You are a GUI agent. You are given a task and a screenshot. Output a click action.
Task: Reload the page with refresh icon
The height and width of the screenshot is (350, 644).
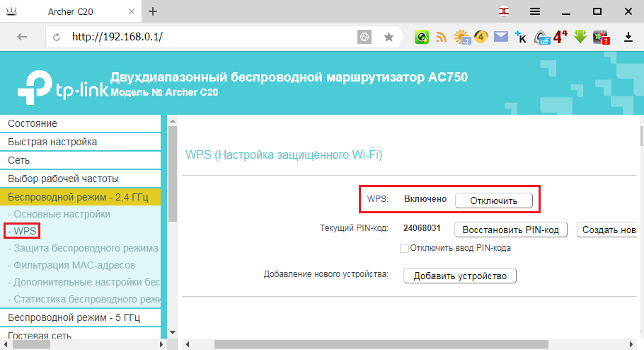click(x=57, y=37)
